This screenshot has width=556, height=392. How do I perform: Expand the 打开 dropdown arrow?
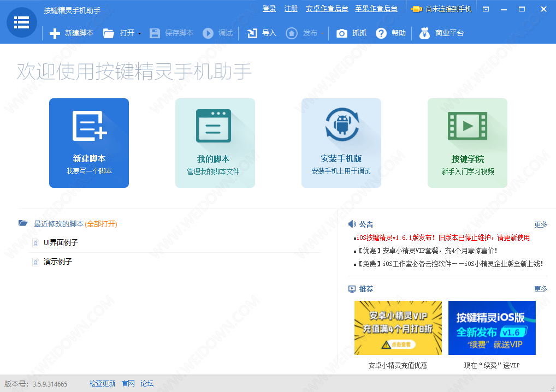[x=139, y=34]
